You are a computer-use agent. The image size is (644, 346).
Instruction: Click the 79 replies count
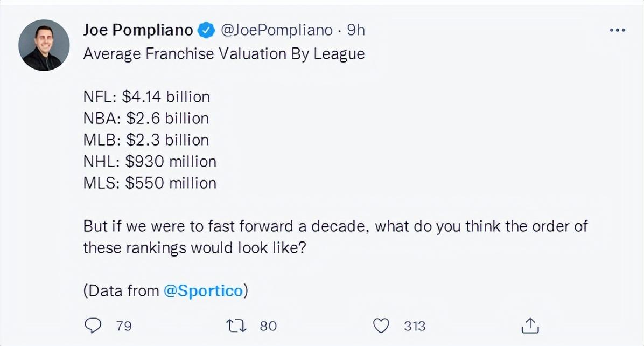pos(124,326)
